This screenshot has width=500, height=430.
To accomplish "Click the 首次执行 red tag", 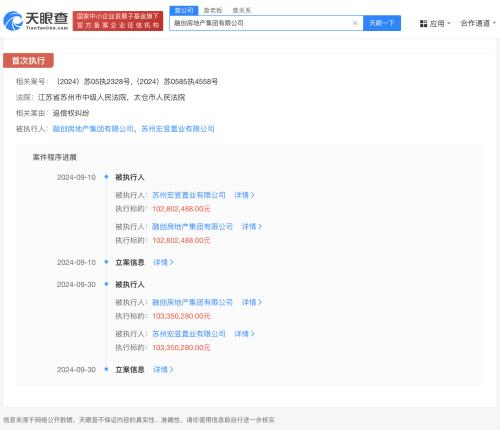I will point(28,61).
